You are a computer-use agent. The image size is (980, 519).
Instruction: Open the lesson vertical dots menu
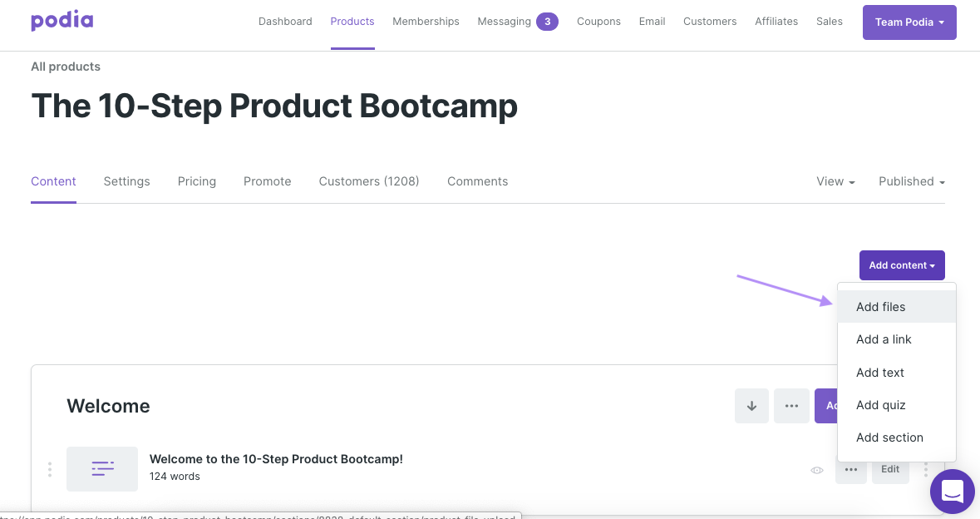926,470
